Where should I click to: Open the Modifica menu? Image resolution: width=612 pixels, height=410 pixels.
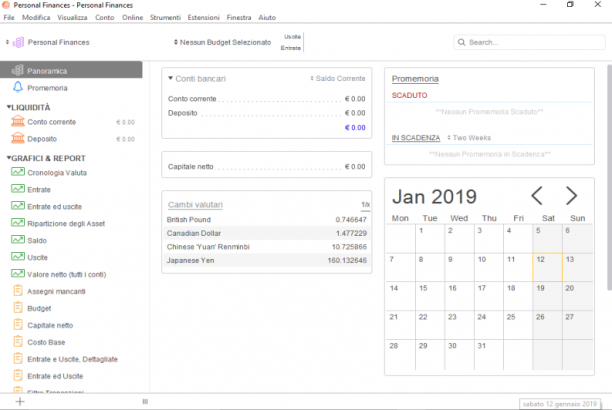click(x=36, y=18)
